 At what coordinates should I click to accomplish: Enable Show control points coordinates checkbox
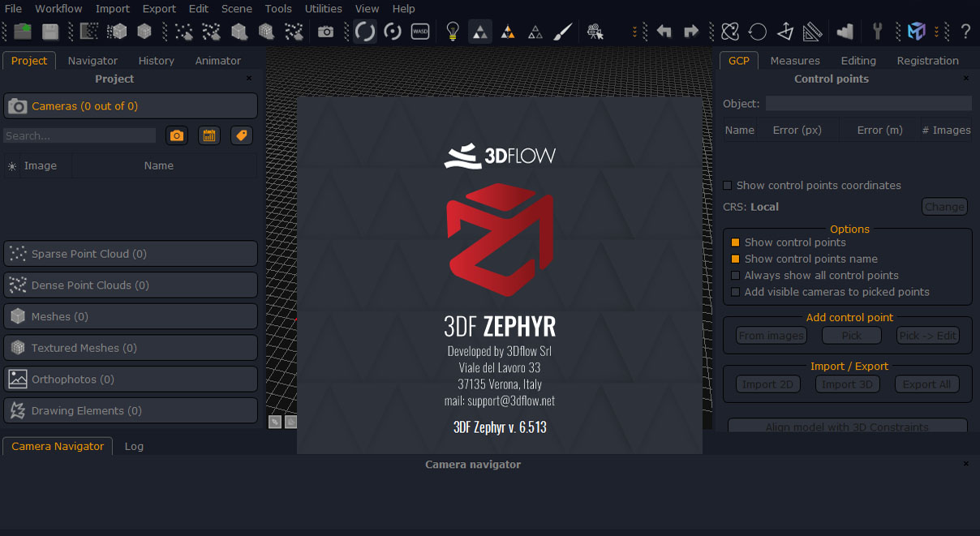tap(728, 186)
